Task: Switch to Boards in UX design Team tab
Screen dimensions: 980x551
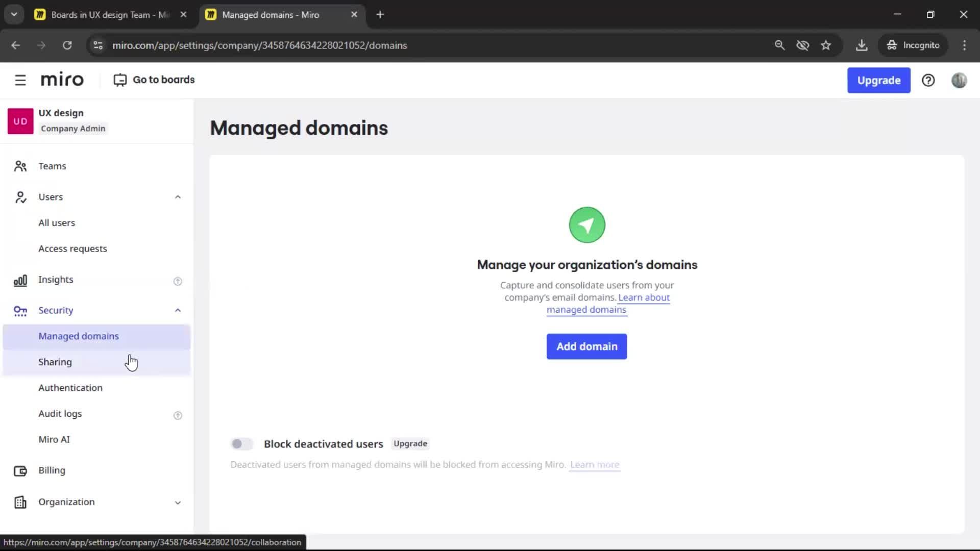Action: 110,15
